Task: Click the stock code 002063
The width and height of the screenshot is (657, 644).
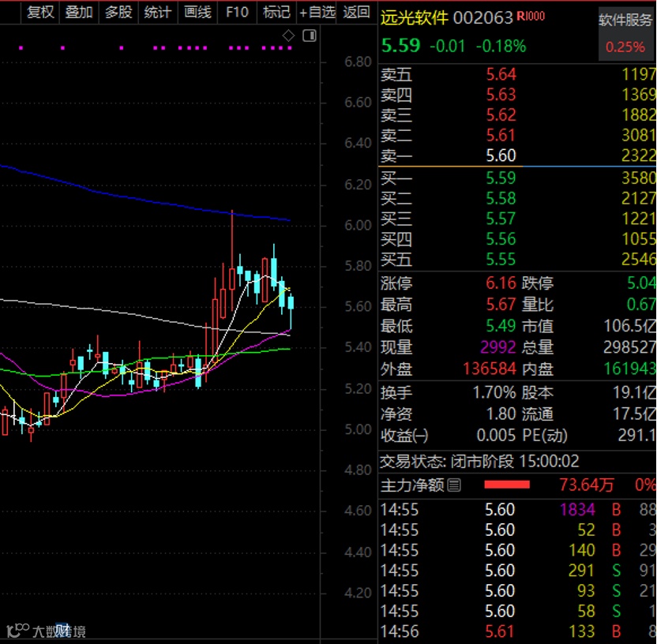Action: [x=483, y=17]
